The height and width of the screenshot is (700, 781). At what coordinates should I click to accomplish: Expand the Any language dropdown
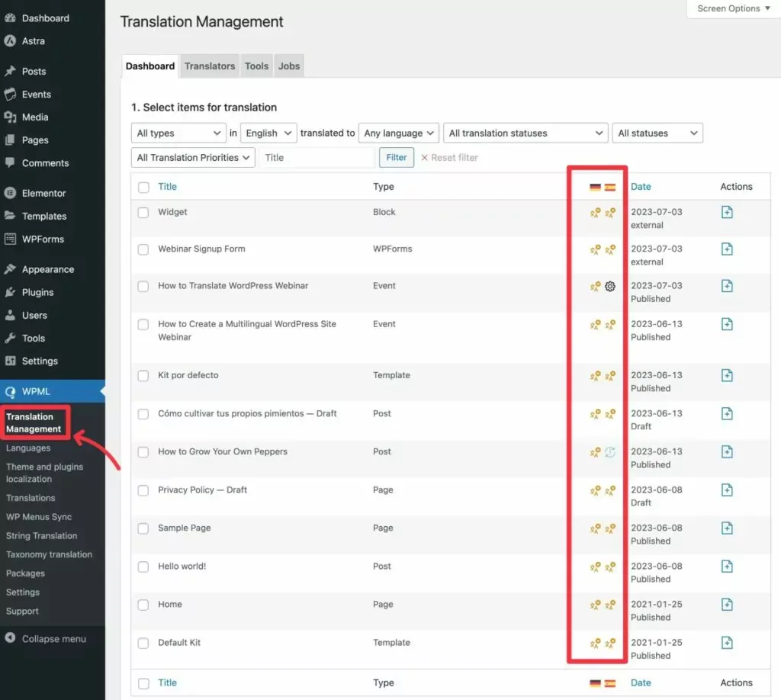click(400, 133)
